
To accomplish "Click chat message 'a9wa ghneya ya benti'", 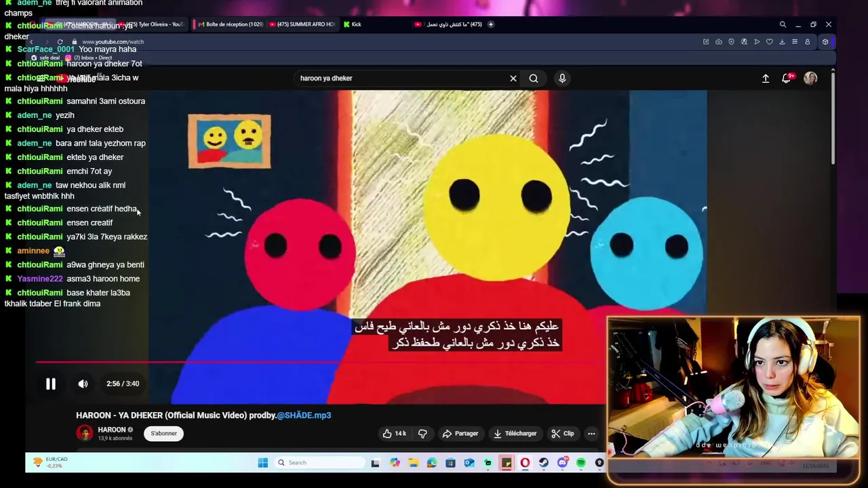I will click(x=105, y=265).
